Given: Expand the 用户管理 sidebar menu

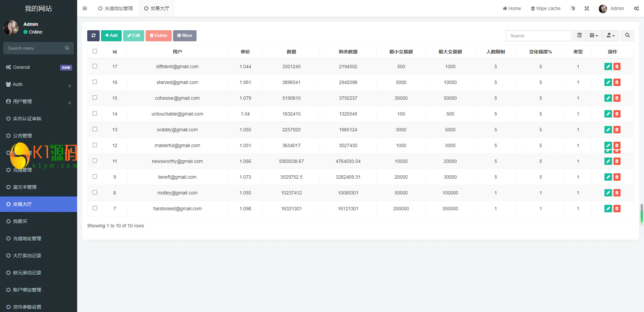Looking at the screenshot, I should tap(39, 101).
